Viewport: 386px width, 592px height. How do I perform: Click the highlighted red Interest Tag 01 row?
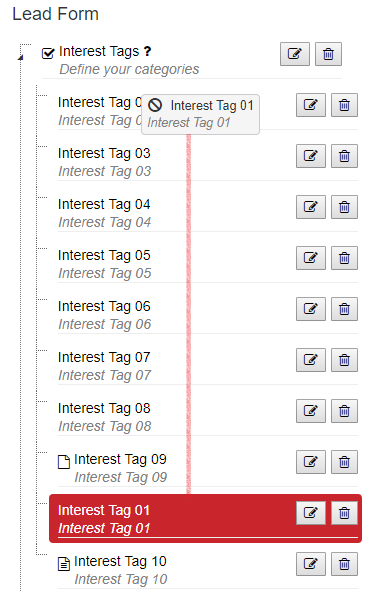click(x=205, y=518)
